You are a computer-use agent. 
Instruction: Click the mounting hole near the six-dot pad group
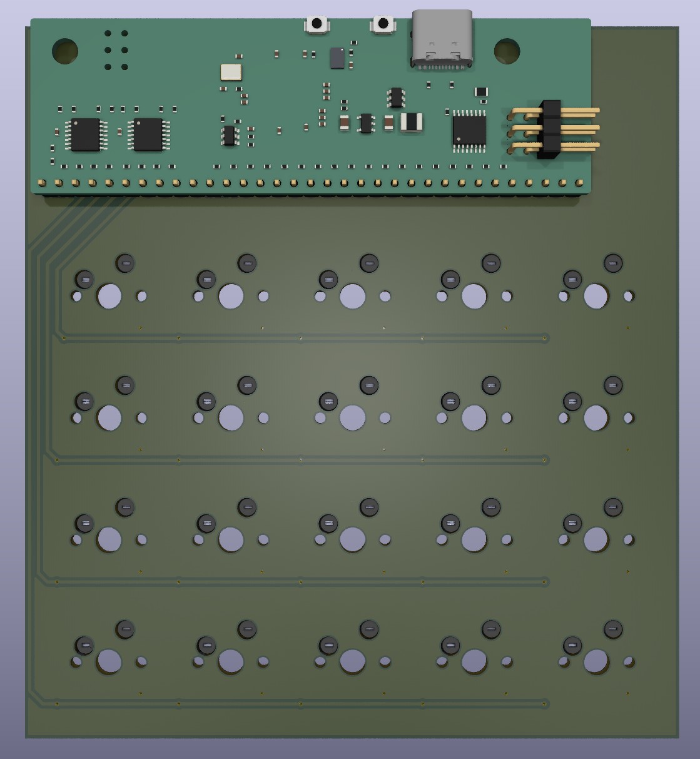[65, 51]
